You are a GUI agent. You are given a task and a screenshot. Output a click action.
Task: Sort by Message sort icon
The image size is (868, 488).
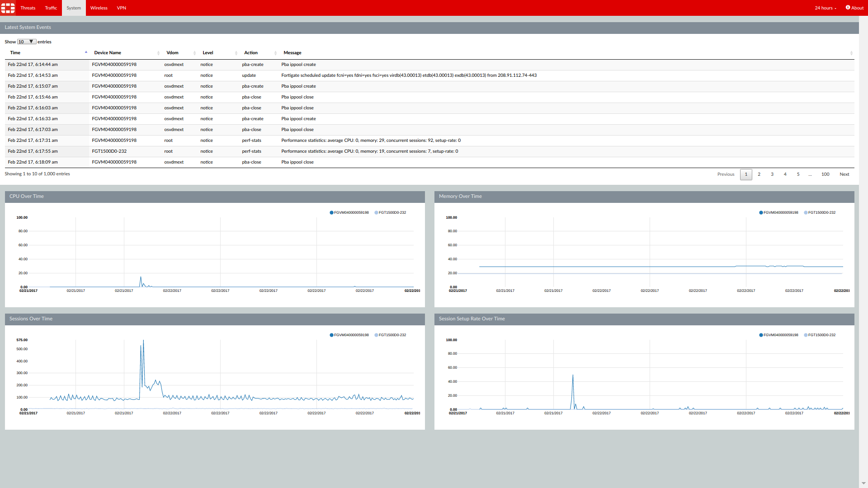pos(851,53)
